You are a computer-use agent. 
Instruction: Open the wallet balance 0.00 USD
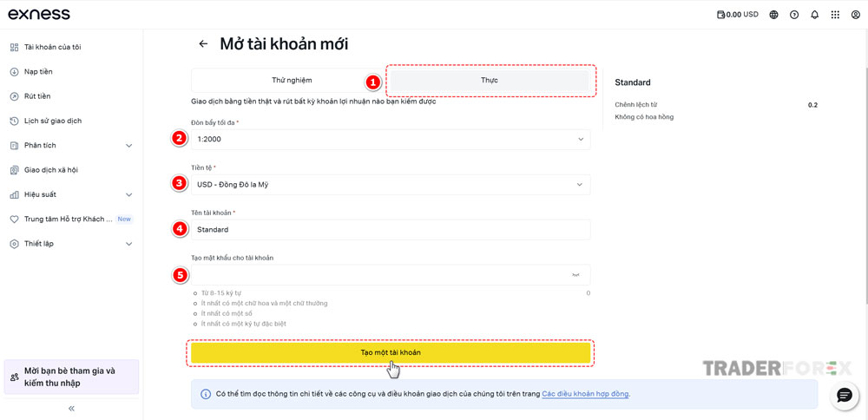pos(737,15)
